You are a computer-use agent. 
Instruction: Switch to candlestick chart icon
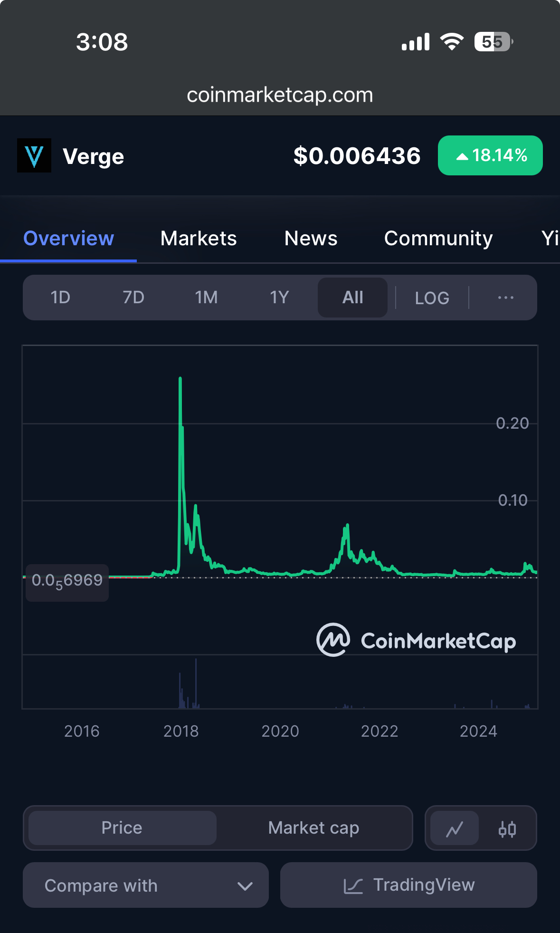[x=507, y=829]
